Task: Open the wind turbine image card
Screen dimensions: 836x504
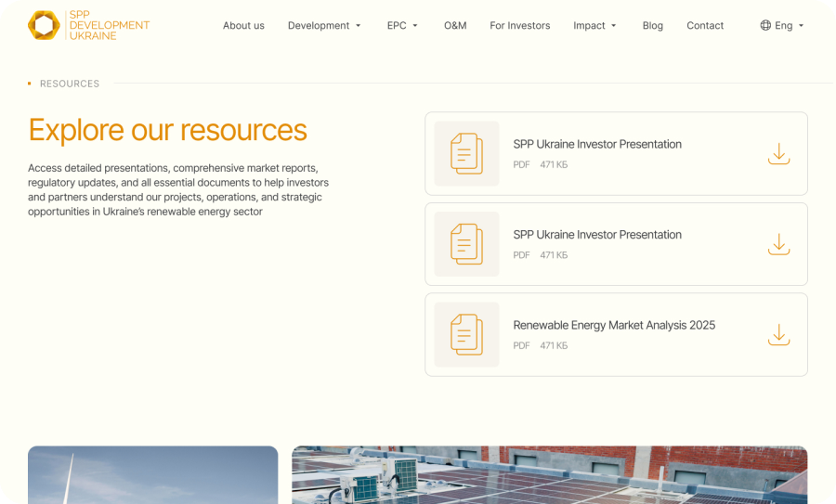Action: point(153,474)
